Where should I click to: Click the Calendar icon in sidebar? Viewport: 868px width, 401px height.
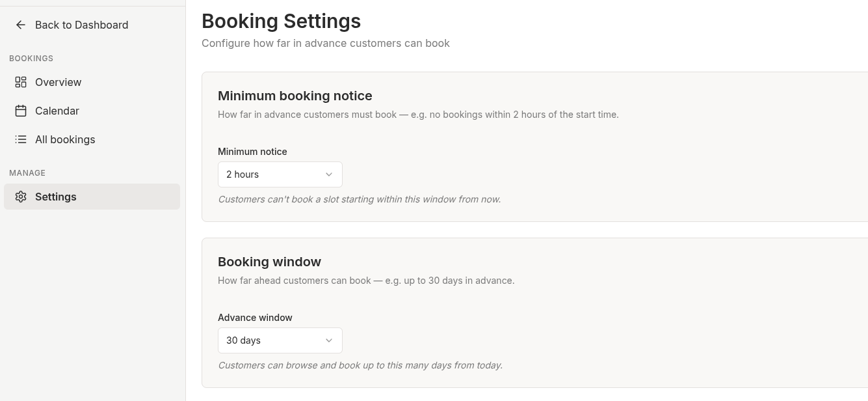coord(21,111)
